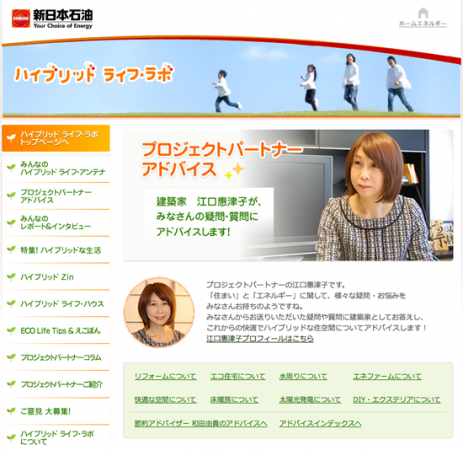The height and width of the screenshot is (450, 463).
Task: Open アドバイスインデックスへ link
Action: (320, 423)
